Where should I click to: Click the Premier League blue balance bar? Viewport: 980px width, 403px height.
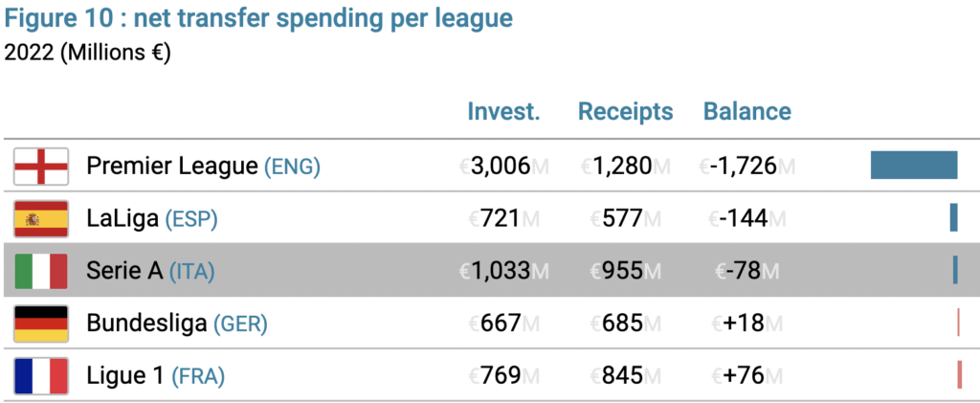point(914,165)
